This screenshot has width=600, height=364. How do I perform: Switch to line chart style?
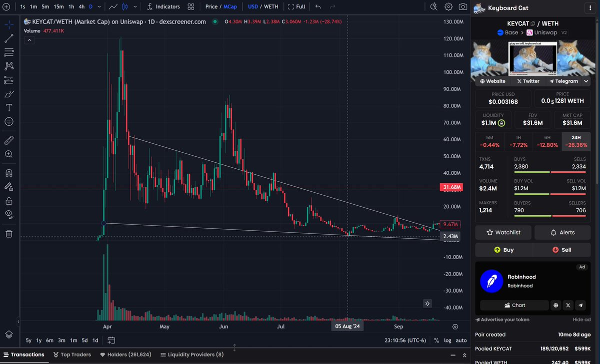[x=113, y=6]
